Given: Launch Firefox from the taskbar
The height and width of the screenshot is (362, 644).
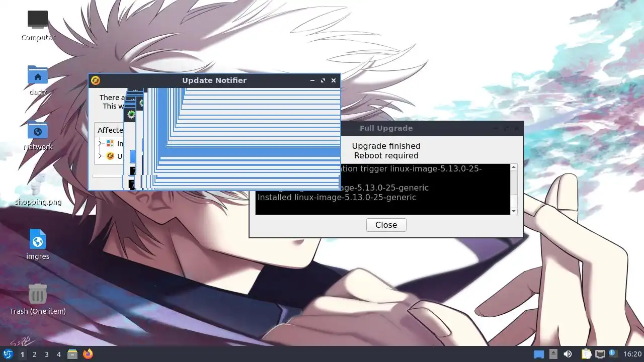Looking at the screenshot, I should tap(88, 354).
